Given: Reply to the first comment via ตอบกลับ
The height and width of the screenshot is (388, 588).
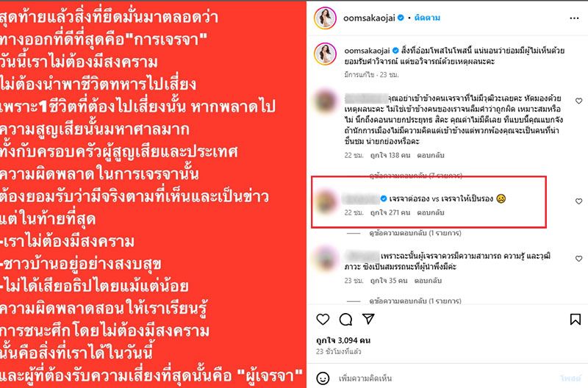Looking at the screenshot, I should tap(431, 155).
